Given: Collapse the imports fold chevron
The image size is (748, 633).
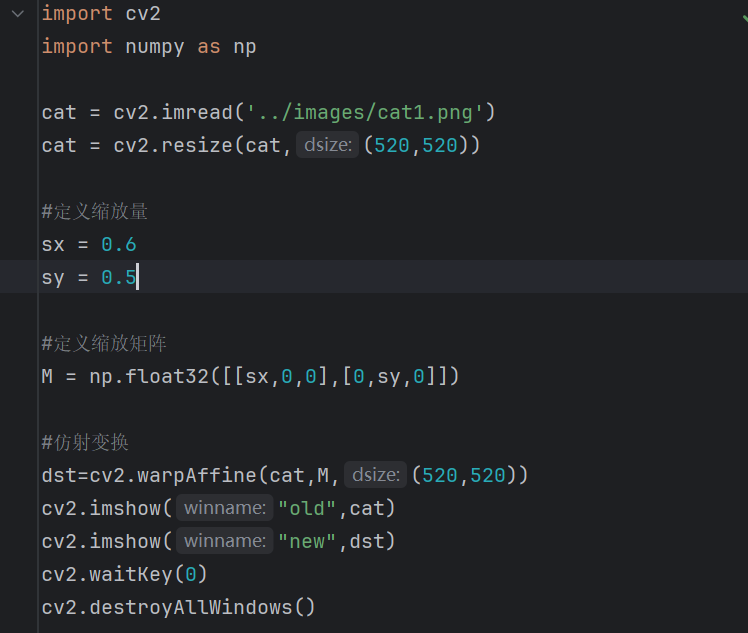Looking at the screenshot, I should tap(18, 14).
